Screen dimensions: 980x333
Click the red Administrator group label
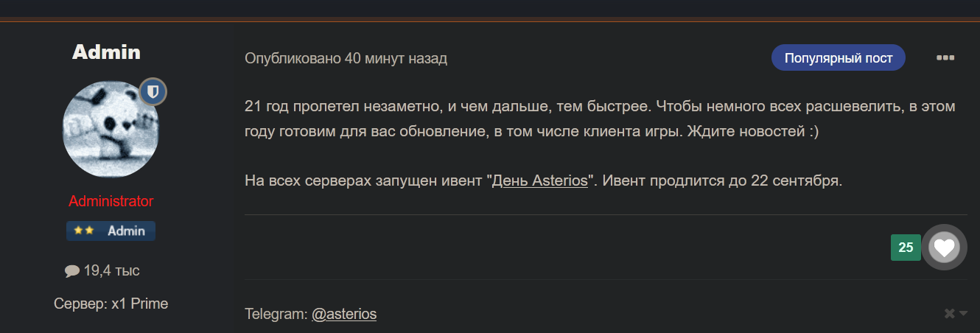click(111, 201)
